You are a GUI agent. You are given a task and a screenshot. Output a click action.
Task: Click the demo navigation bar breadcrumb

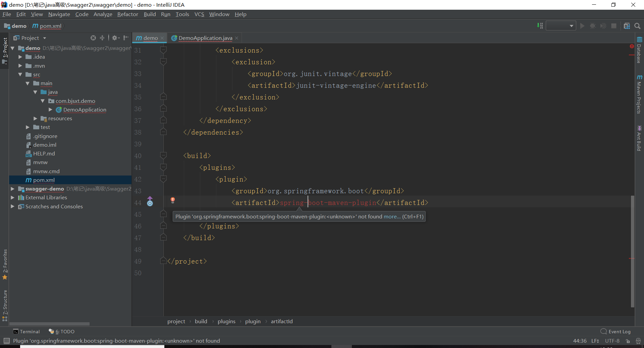click(15, 26)
